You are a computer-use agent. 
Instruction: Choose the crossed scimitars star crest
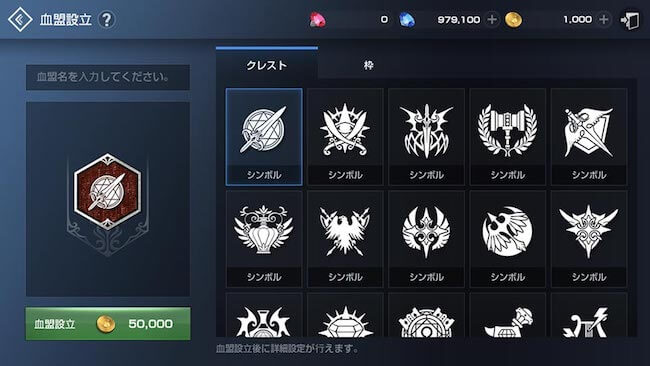345,137
